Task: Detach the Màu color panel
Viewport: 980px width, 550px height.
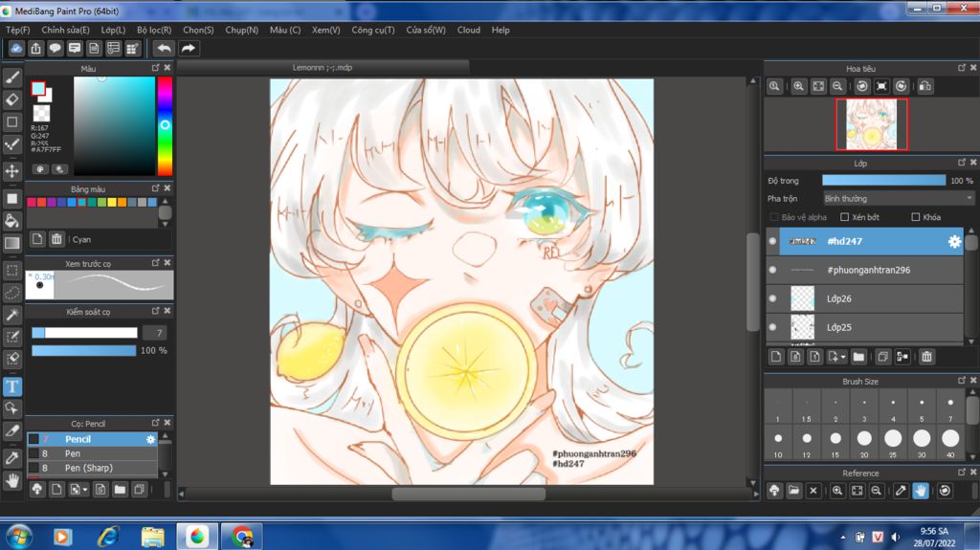Action: [x=156, y=68]
